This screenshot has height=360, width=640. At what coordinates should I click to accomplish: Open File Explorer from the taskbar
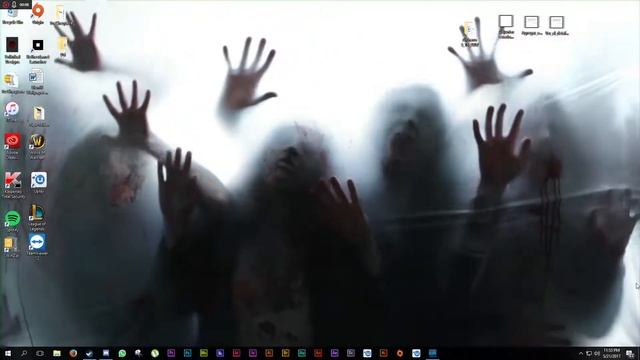click(57, 353)
